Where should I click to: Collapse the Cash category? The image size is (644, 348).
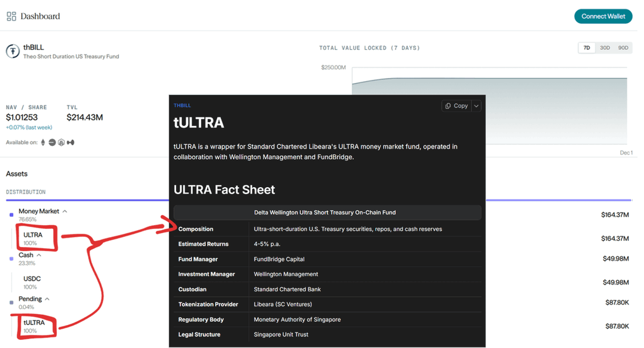click(x=39, y=255)
